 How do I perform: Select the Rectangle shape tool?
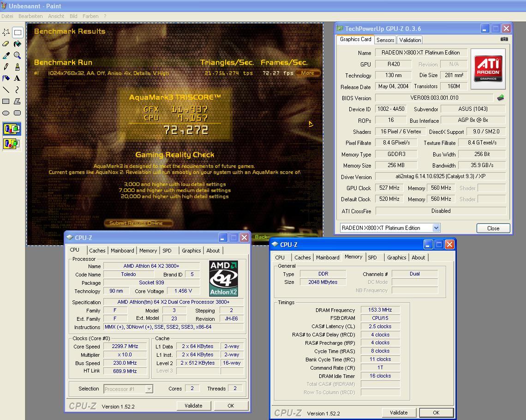6,102
